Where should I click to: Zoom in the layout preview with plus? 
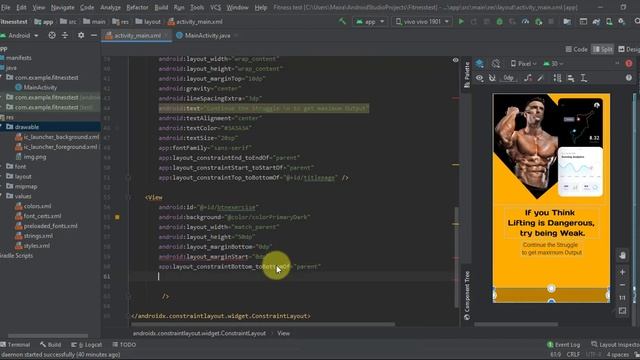pos(622,272)
